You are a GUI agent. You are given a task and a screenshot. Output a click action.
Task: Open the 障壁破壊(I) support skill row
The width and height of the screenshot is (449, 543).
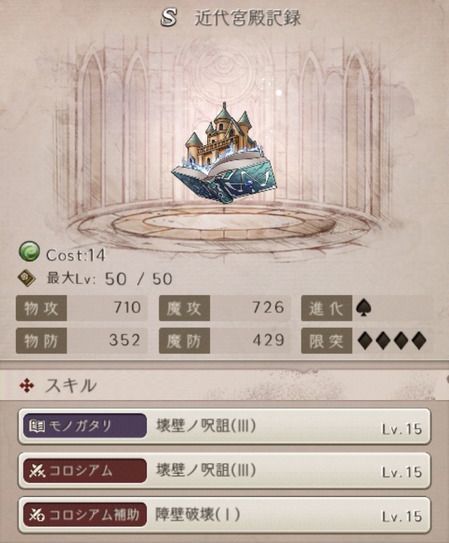[x=224, y=515]
